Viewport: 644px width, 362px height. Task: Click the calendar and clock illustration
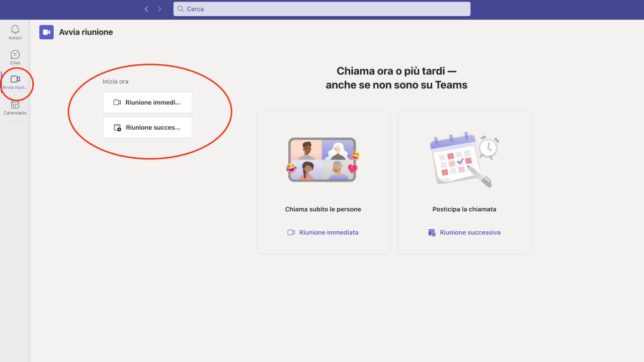tap(464, 160)
